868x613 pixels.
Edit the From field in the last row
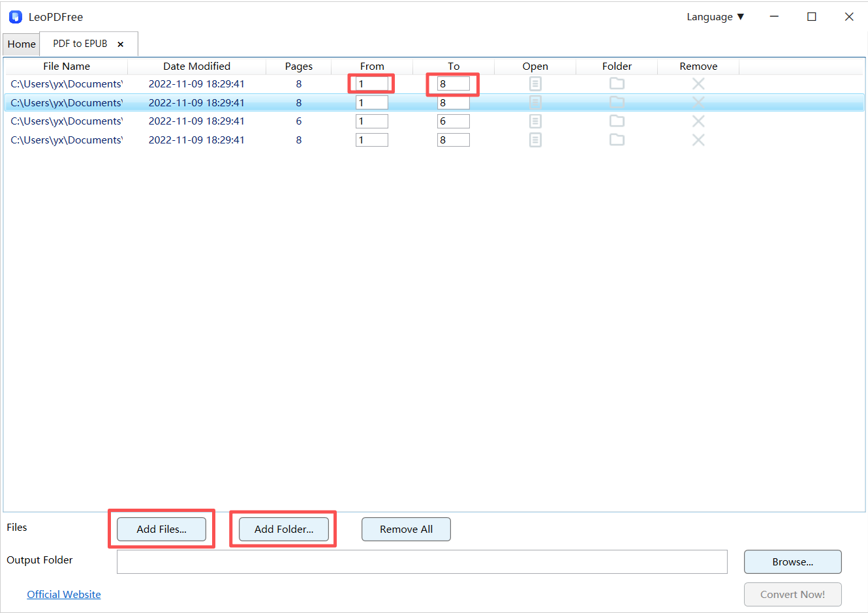click(372, 140)
